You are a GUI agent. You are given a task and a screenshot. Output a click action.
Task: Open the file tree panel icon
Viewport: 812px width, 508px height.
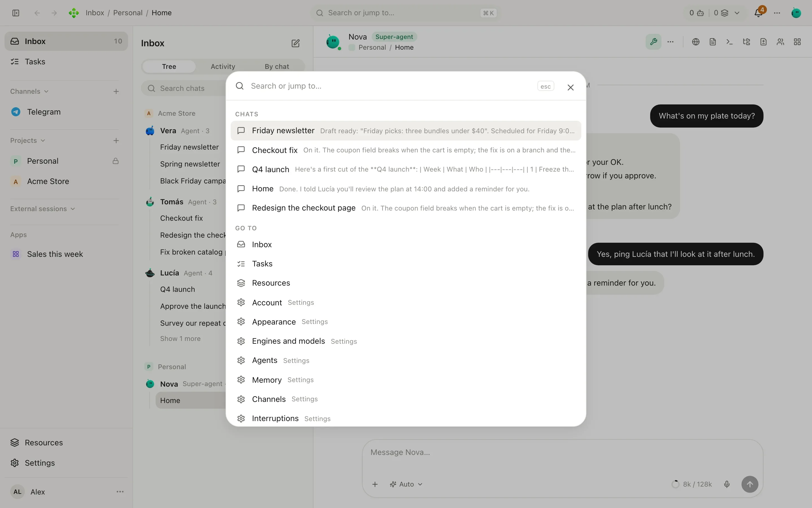pyautogui.click(x=747, y=42)
